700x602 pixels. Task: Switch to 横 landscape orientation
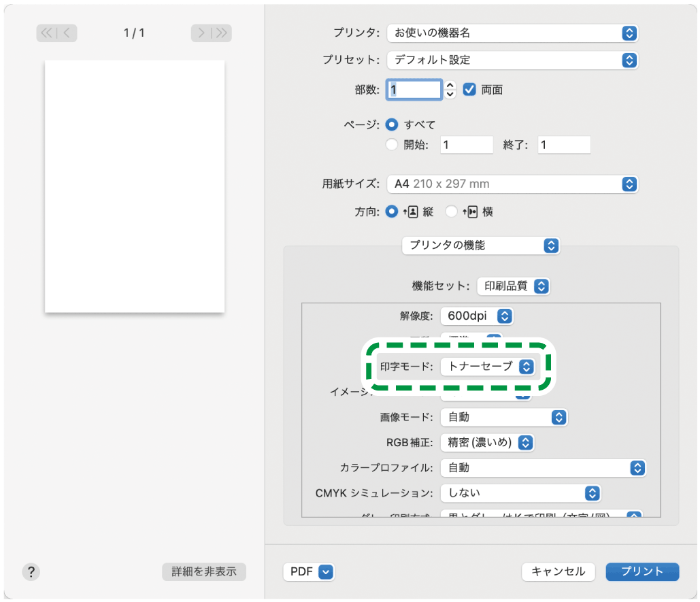pos(451,212)
